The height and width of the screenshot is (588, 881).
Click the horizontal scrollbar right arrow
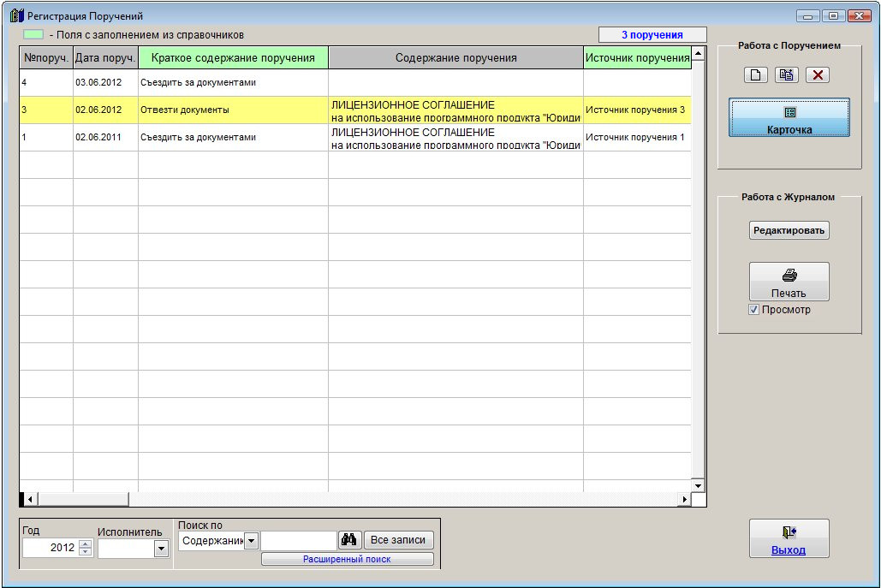click(x=684, y=499)
